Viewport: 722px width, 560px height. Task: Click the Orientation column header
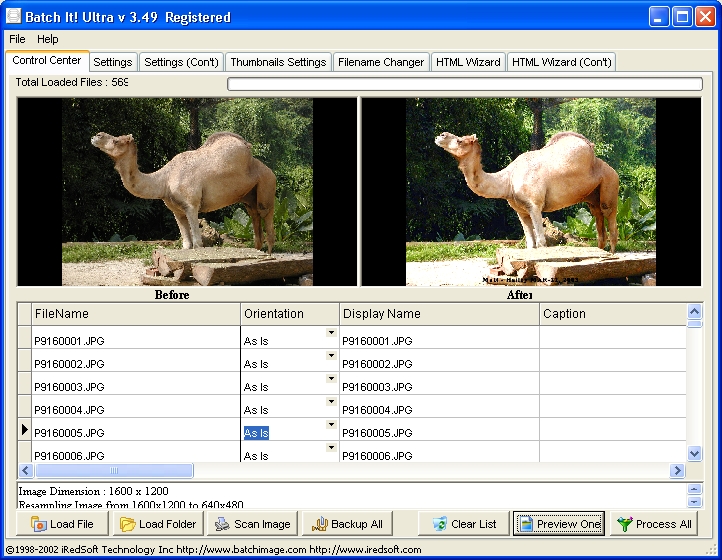290,314
